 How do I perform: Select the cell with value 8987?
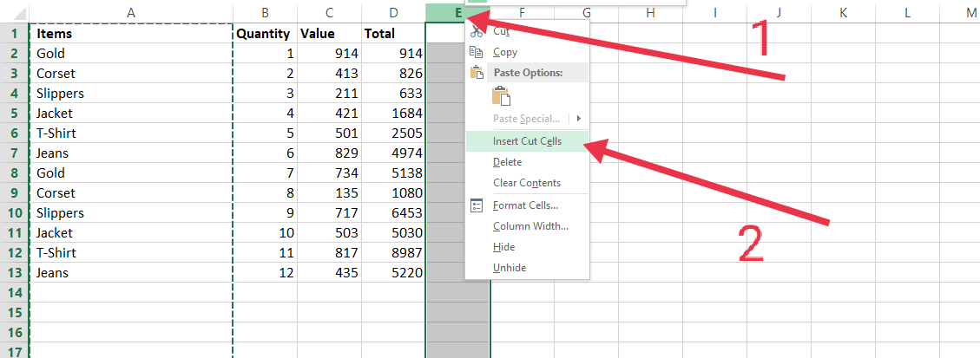tap(393, 253)
